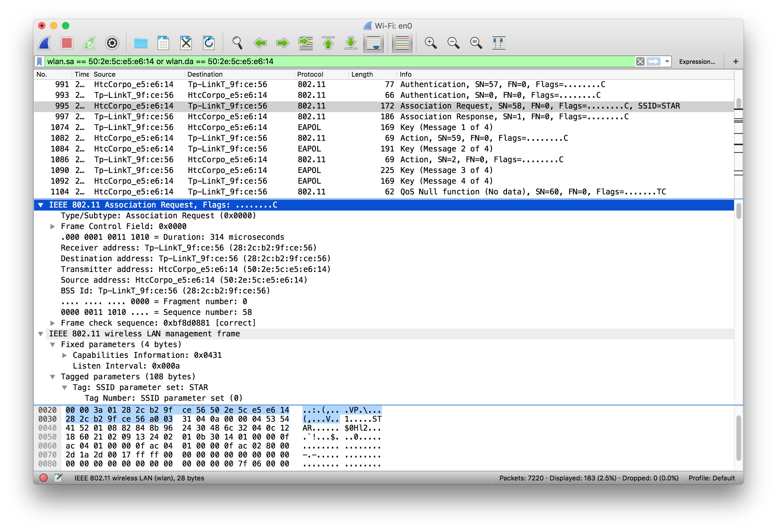This screenshot has height=532, width=777.
Task: Go to the last packet
Action: (350, 43)
